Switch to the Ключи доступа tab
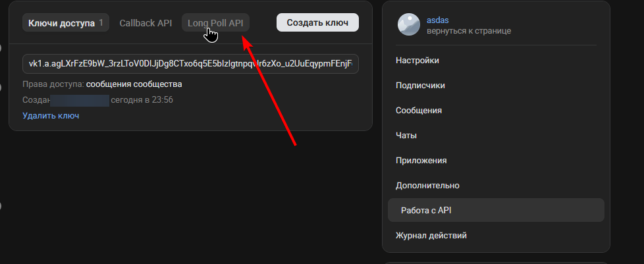 point(65,23)
